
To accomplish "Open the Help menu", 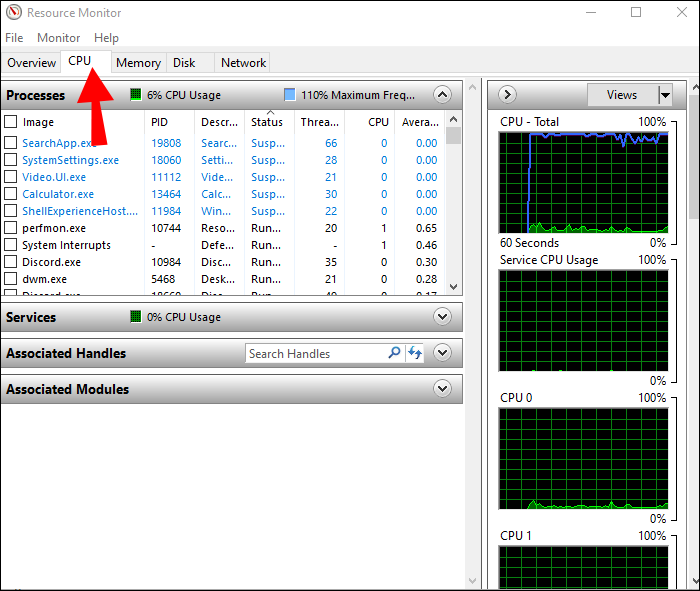I will pyautogui.click(x=106, y=37).
